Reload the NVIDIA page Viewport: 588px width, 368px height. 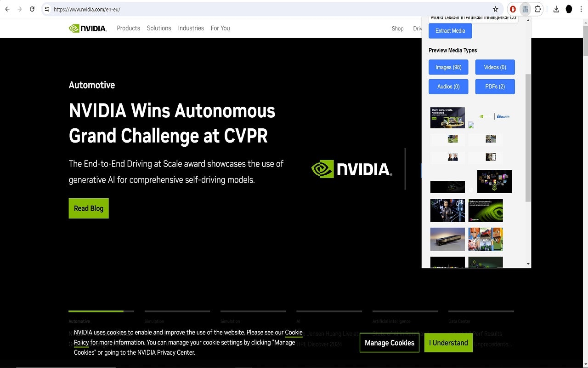click(x=32, y=9)
